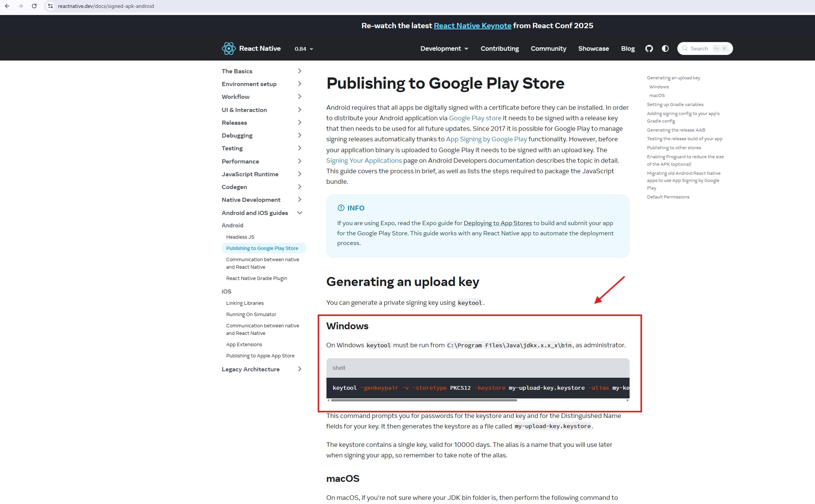815x504 pixels.
Task: Expand The Basics sidebar section
Action: pos(299,71)
